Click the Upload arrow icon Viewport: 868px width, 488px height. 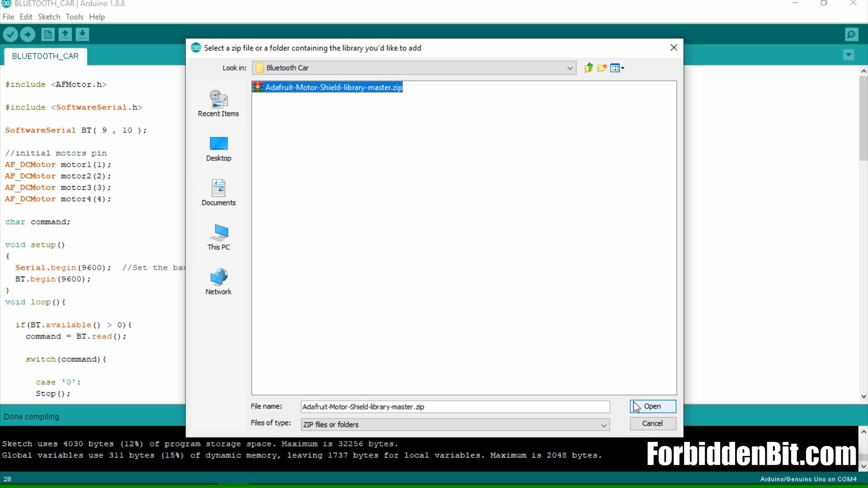click(x=28, y=34)
